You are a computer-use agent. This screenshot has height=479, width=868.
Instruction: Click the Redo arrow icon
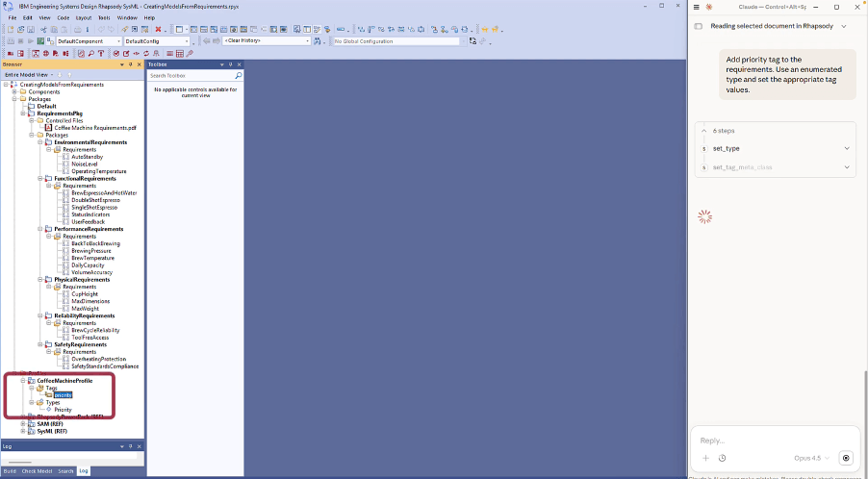(x=112, y=29)
